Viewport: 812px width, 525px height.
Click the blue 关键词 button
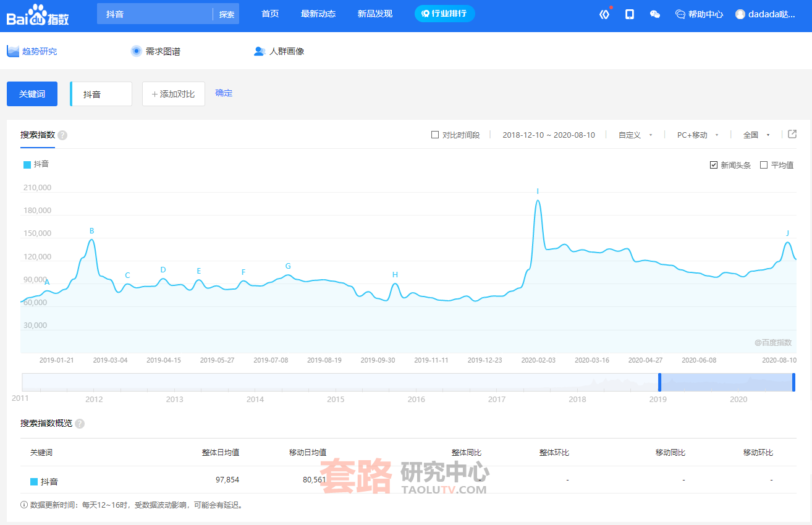click(x=32, y=94)
